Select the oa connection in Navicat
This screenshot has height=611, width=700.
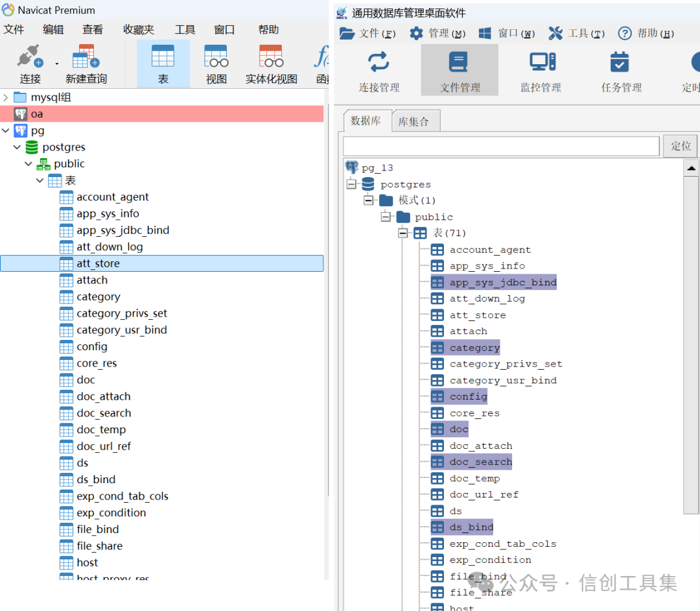coord(161,114)
